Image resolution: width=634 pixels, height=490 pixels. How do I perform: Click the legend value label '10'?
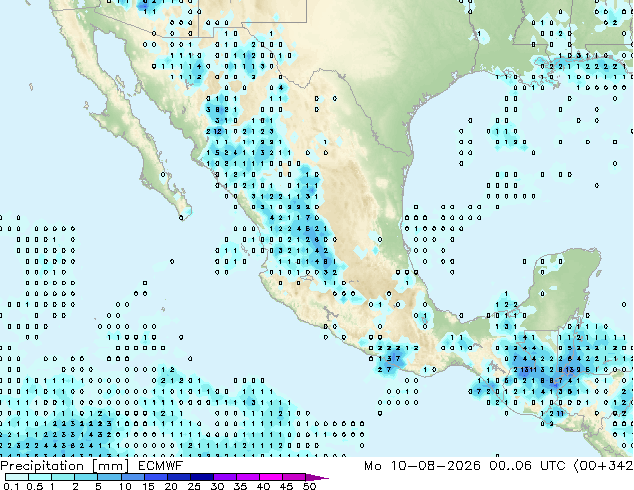point(125,486)
